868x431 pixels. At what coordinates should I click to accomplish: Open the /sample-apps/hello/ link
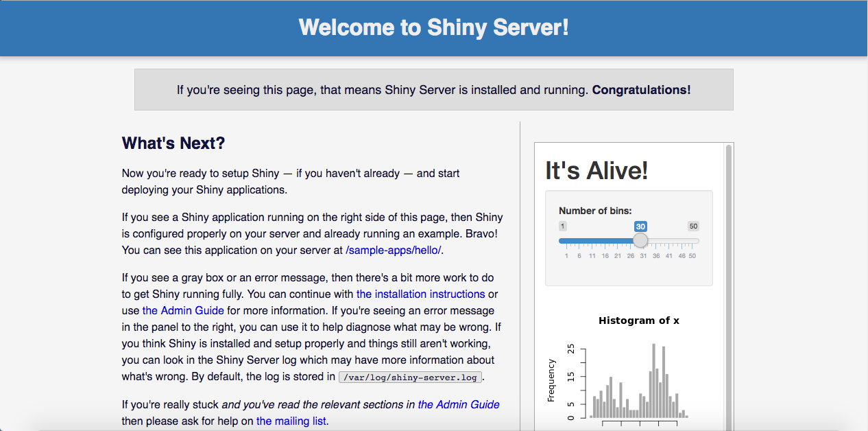[x=394, y=251]
